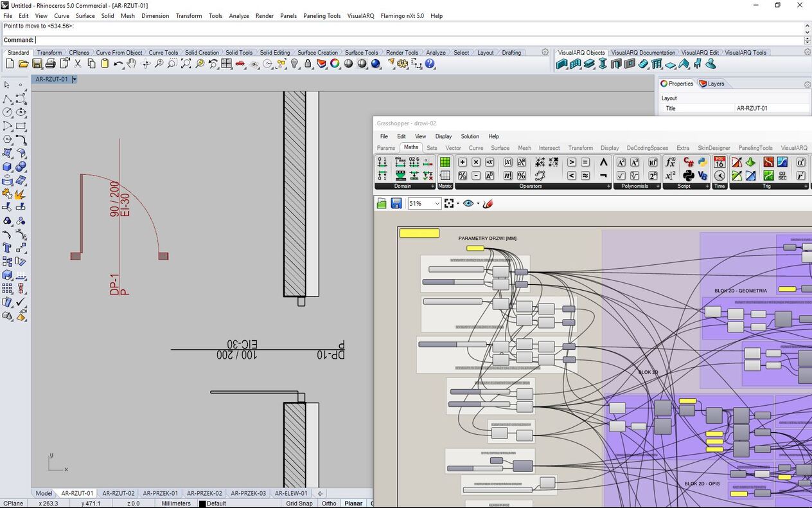Select the Text tool in left sidebar
Screen dimensions: 812x508
coord(7,248)
